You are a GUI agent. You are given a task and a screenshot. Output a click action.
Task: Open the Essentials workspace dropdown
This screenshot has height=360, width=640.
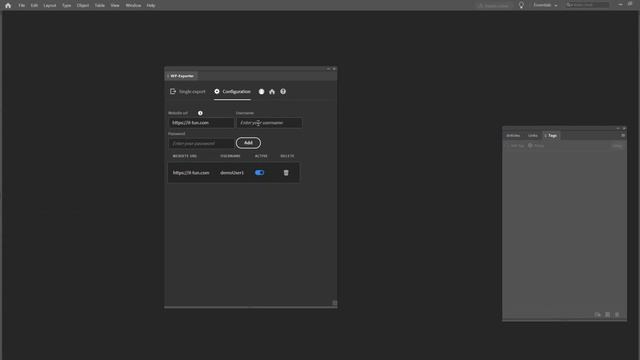tap(545, 5)
